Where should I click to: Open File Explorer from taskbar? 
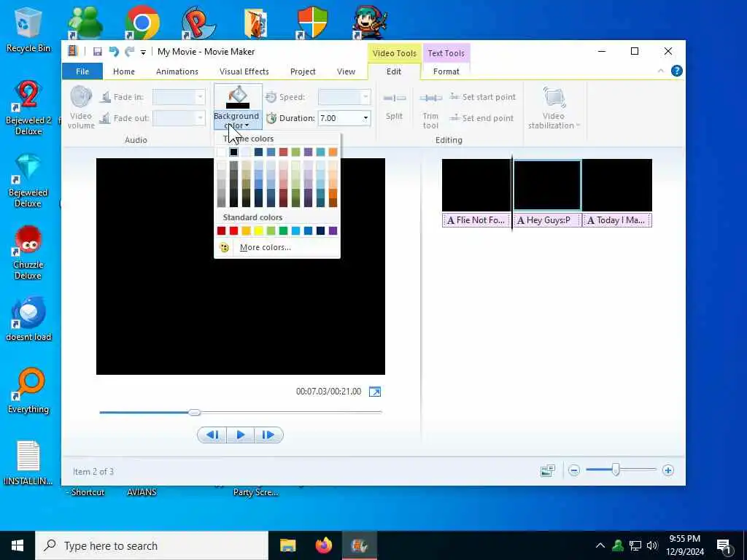click(x=287, y=545)
